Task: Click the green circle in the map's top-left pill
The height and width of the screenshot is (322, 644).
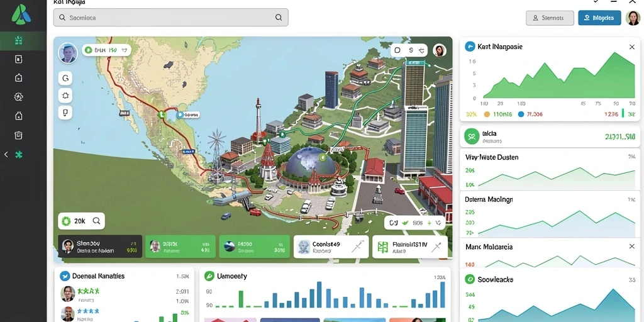Action: (x=88, y=50)
